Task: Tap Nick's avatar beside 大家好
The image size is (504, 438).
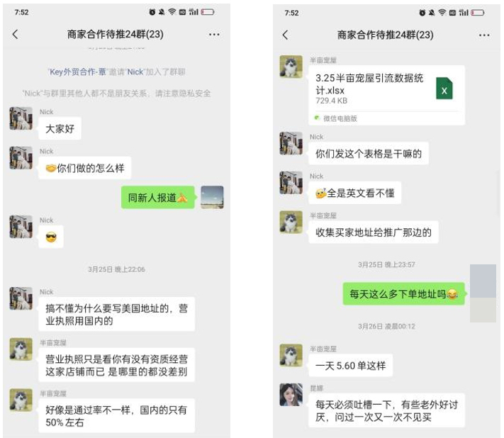Action: [x=21, y=118]
